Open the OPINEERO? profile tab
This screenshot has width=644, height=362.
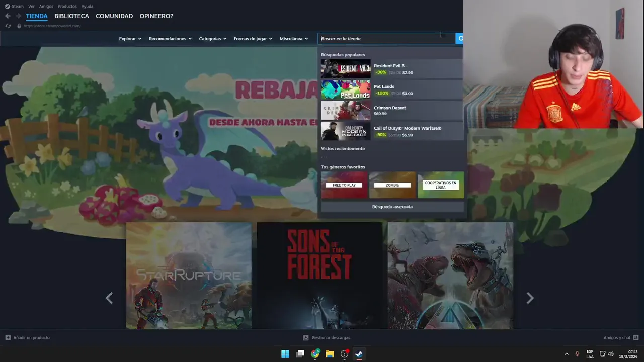(x=156, y=16)
